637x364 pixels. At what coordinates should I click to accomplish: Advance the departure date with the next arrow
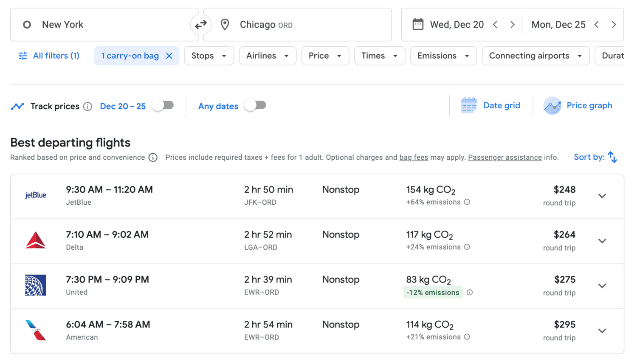pyautogui.click(x=513, y=24)
